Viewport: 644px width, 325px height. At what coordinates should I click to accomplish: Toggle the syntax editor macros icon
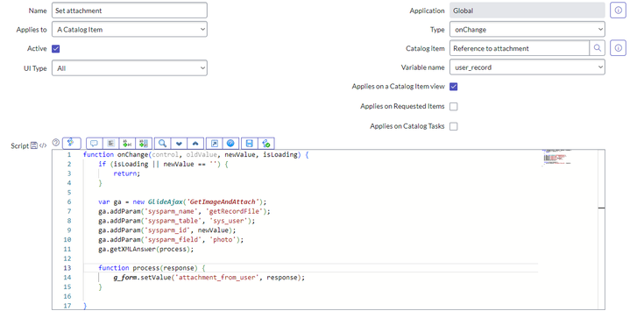tap(71, 143)
